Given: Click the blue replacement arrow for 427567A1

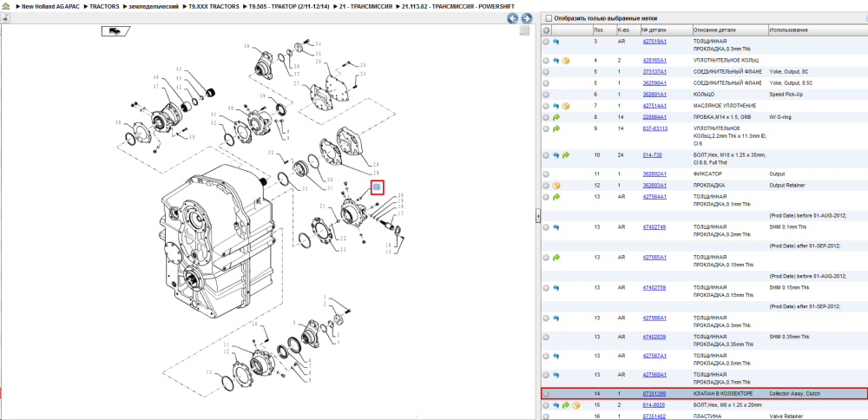Looking at the screenshot, I should 556,356.
